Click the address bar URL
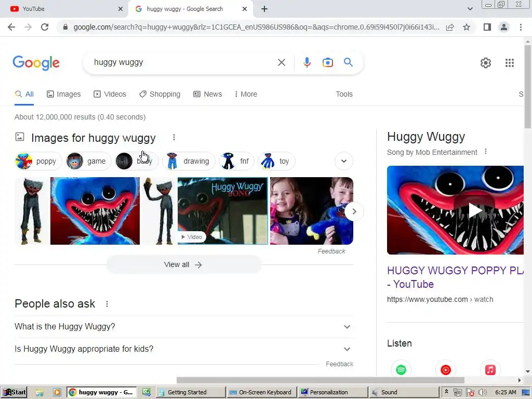Viewport: 532px width, 399px height. click(x=256, y=27)
